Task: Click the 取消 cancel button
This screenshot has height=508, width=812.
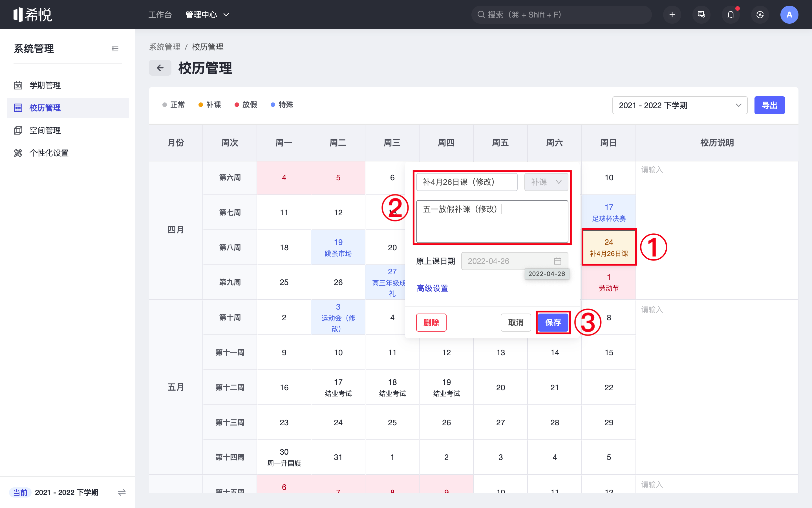Action: [x=516, y=323]
